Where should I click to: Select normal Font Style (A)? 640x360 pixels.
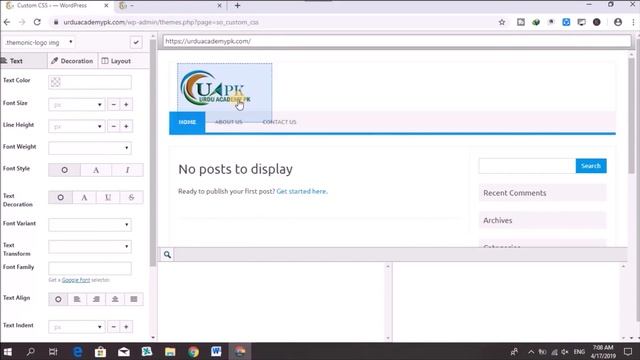(x=96, y=170)
